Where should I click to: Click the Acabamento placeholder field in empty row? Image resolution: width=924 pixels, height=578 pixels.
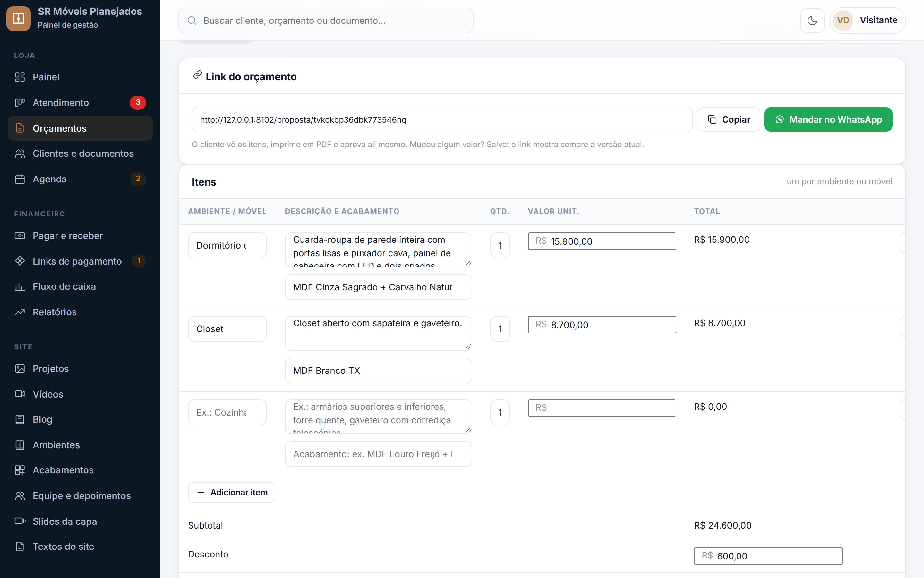click(378, 454)
